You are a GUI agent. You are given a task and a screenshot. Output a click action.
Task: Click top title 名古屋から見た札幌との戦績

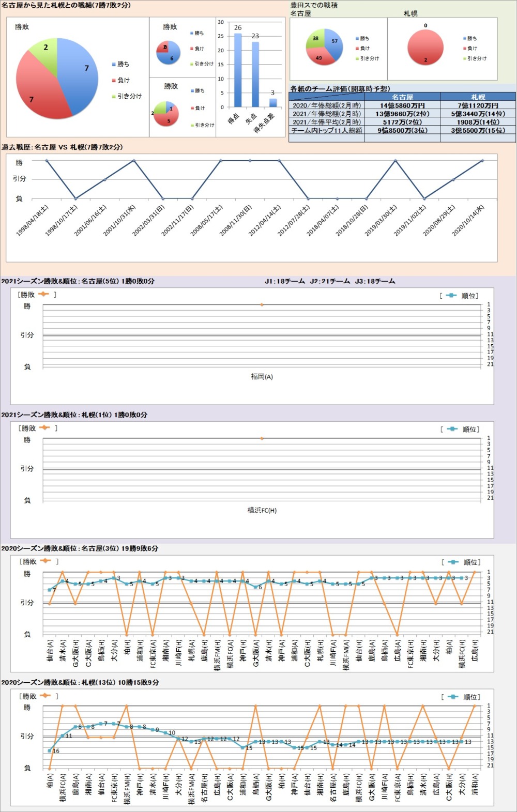[x=47, y=5]
